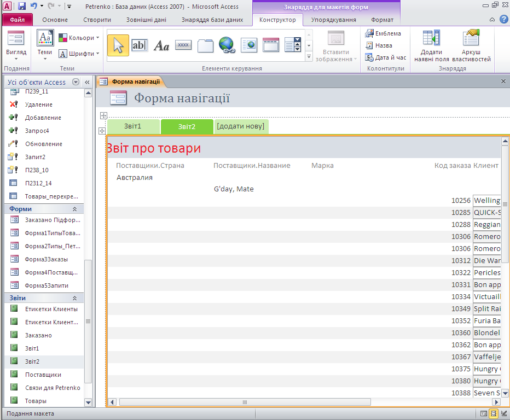Select the arrow pointer control tool
Viewport: 510px width, 420px height.
pyautogui.click(x=118, y=45)
